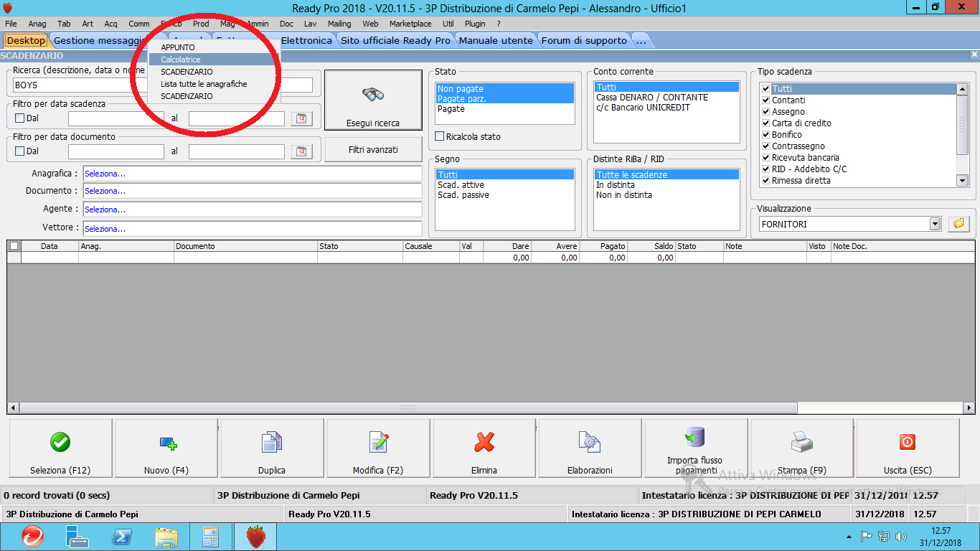Click the volume icon in the system tray
Screen dimensions: 980x551
coord(901,537)
